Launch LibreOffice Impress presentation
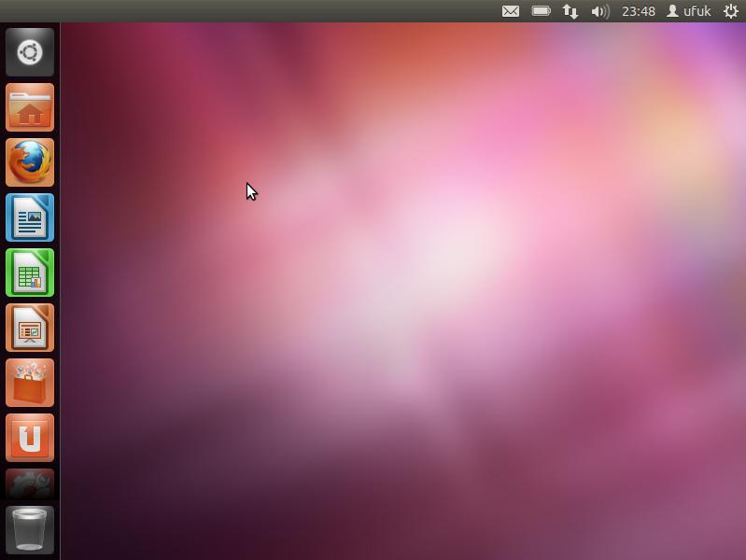 (30, 328)
